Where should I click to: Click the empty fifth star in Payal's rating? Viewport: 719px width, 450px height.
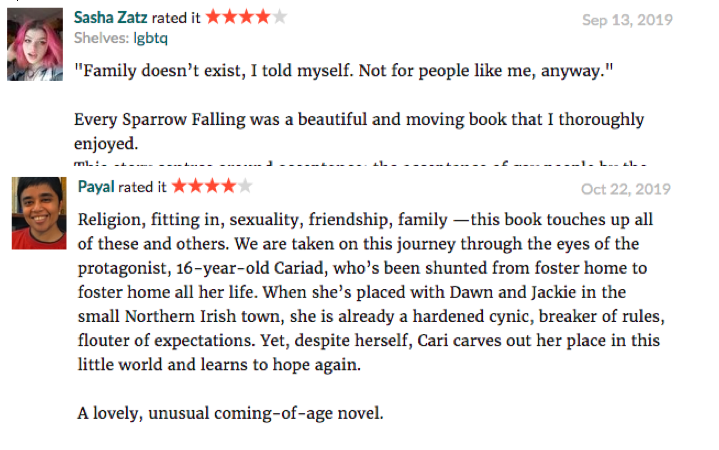point(245,186)
